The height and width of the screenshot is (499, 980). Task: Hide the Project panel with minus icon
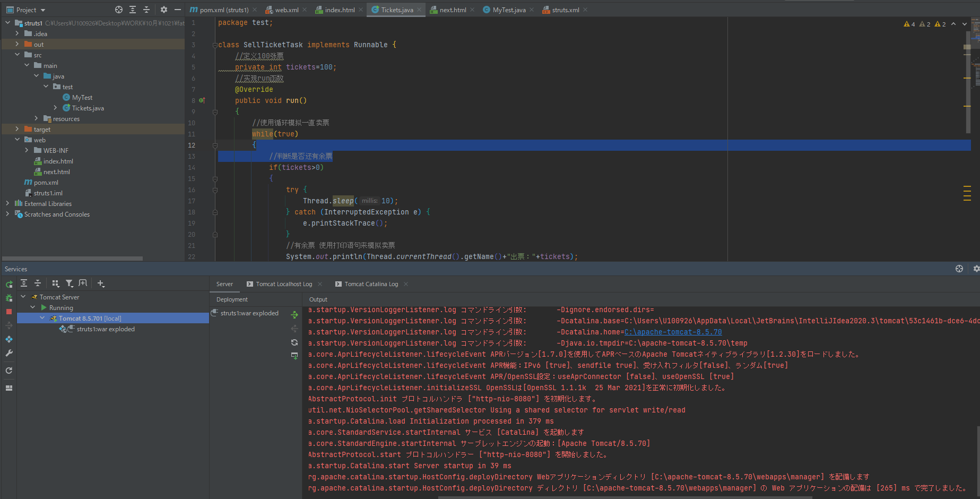pyautogui.click(x=178, y=10)
